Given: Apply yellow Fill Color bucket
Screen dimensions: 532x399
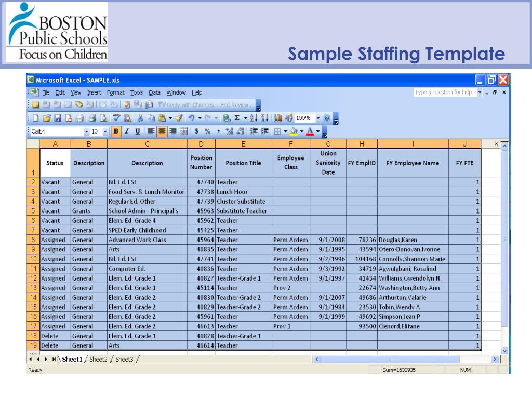Looking at the screenshot, I should [x=294, y=131].
